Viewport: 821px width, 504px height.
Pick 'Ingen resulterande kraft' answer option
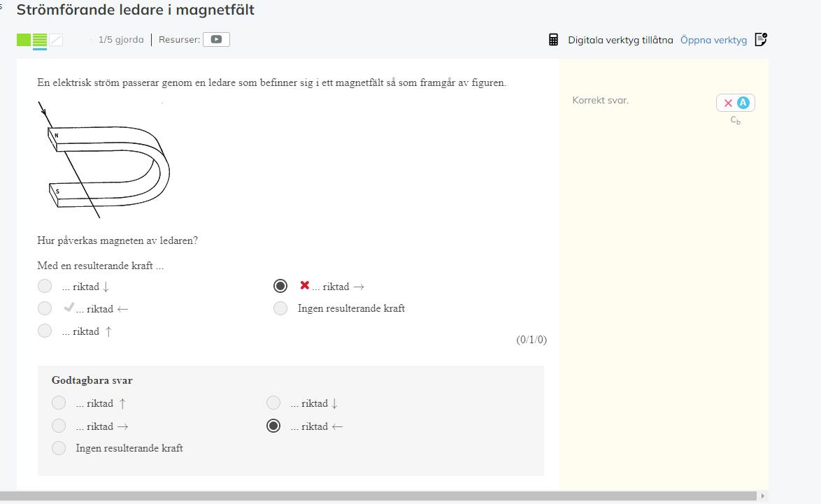coord(280,308)
